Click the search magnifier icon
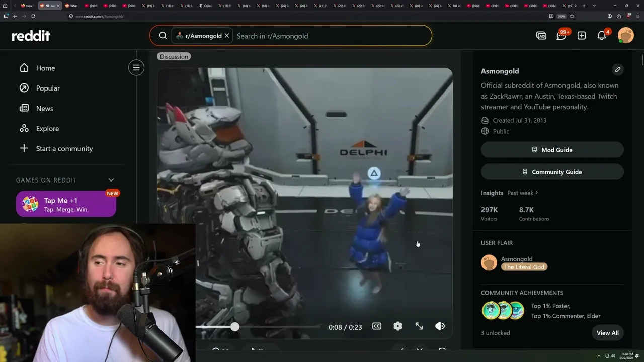This screenshot has width=644, height=362. tap(163, 36)
